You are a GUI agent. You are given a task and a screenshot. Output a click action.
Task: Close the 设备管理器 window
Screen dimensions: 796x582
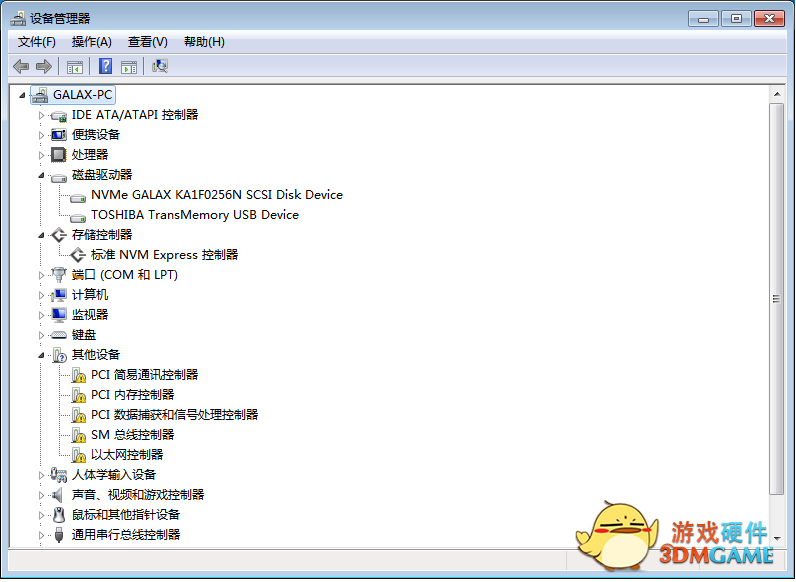[769, 19]
